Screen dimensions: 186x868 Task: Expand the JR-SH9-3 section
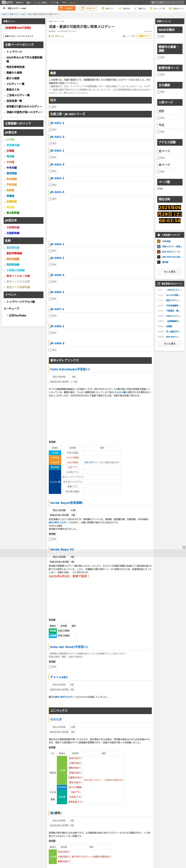click(x=50, y=350)
